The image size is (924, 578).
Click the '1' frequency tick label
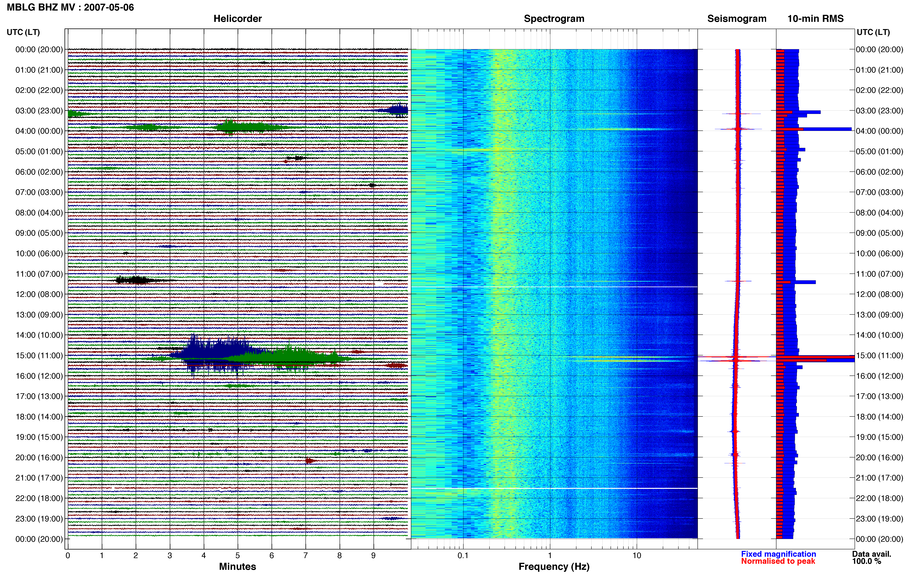point(550,555)
